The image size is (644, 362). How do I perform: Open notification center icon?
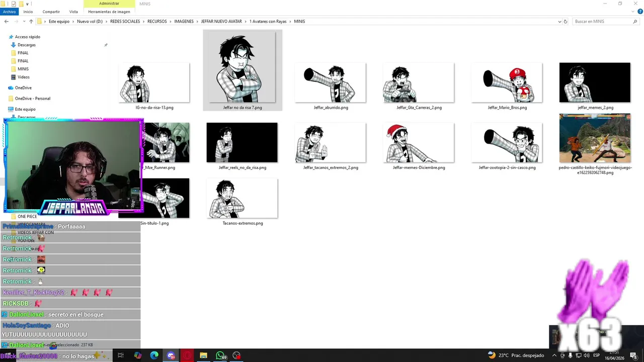[633, 355]
